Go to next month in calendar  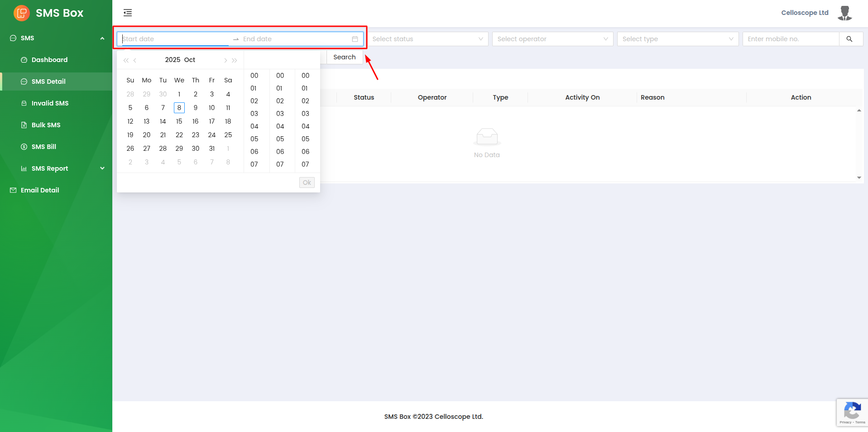pos(225,60)
